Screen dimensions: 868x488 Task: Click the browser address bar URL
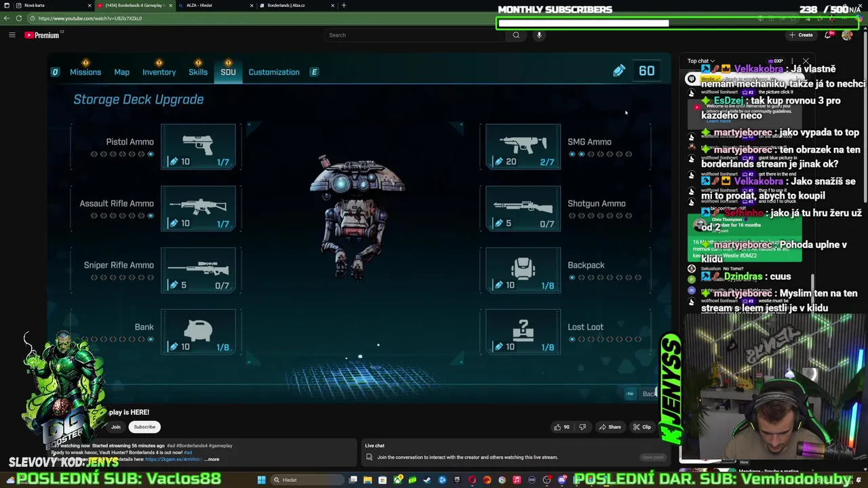point(90,18)
